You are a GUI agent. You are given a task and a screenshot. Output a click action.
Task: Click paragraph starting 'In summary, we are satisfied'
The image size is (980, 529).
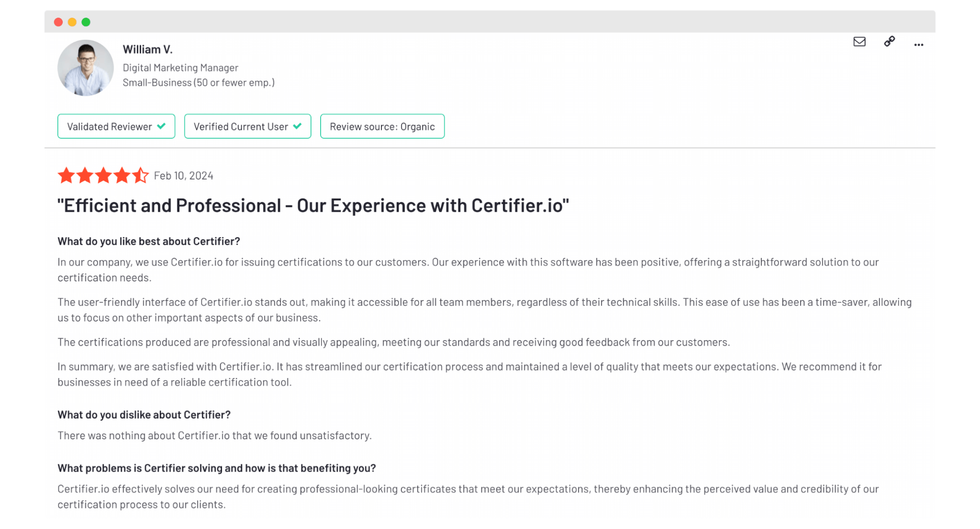470,374
